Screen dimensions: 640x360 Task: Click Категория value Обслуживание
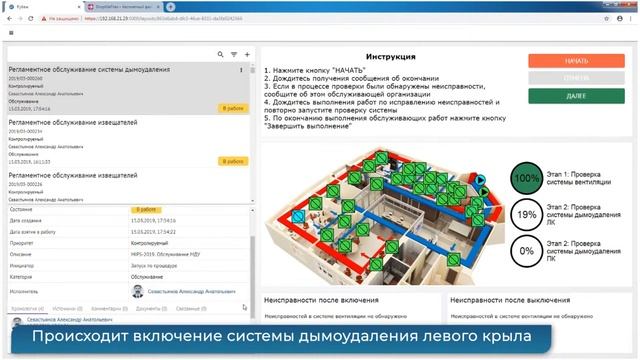point(147,277)
